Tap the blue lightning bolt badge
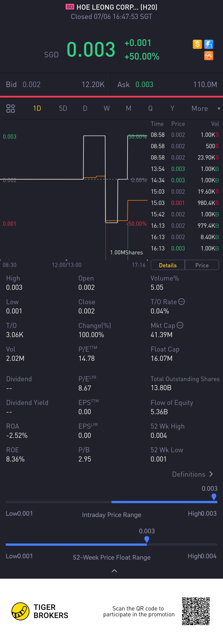The width and height of the screenshot is (223, 644). tap(209, 44)
